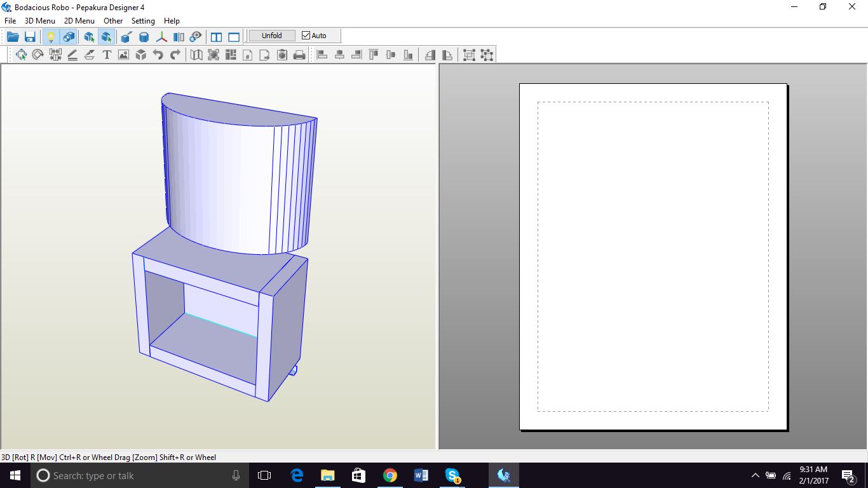Open Google Chrome from taskbar
The image size is (868, 488).
(390, 475)
